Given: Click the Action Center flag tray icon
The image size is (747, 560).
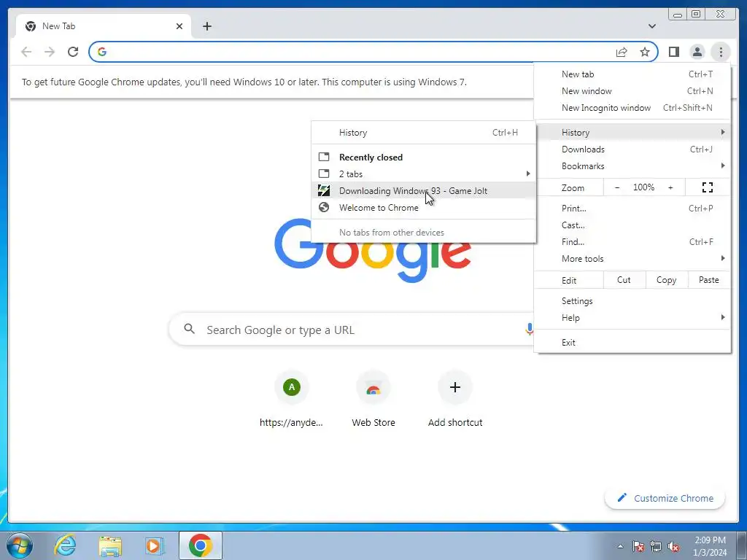Looking at the screenshot, I should point(638,546).
